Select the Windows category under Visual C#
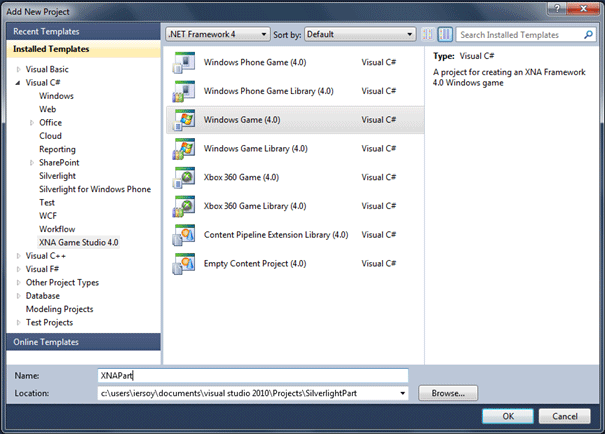The image size is (605, 434). point(56,96)
